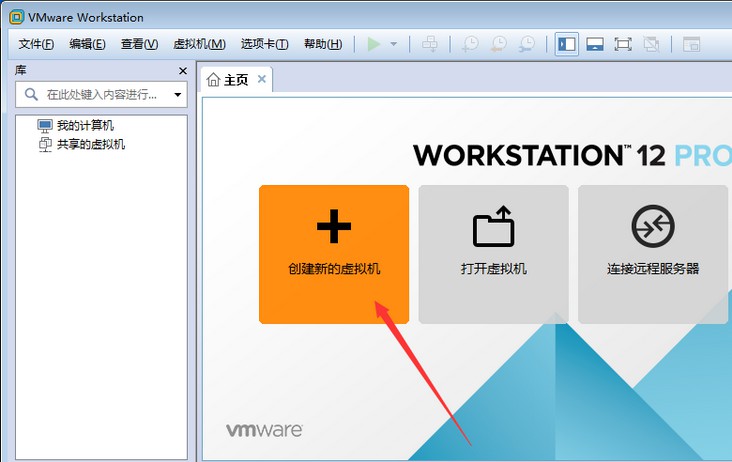Click the take snapshot clock icon
Image resolution: width=732 pixels, height=462 pixels.
469,44
